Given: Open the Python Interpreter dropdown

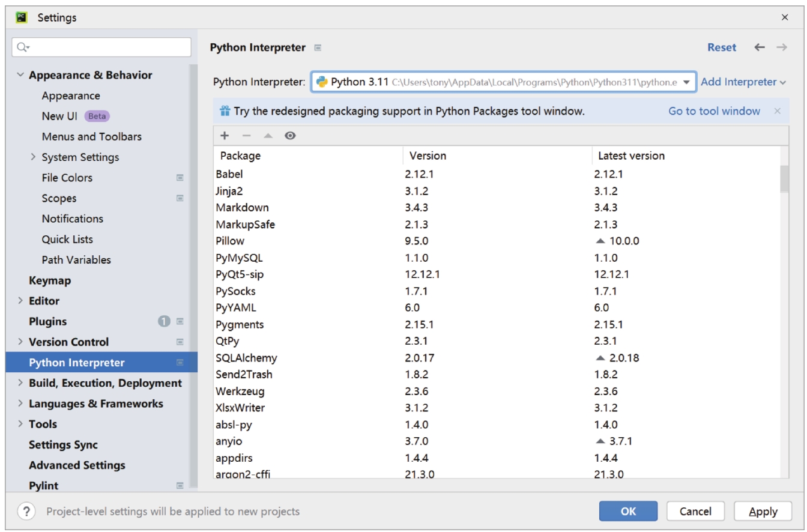Looking at the screenshot, I should tap(687, 82).
